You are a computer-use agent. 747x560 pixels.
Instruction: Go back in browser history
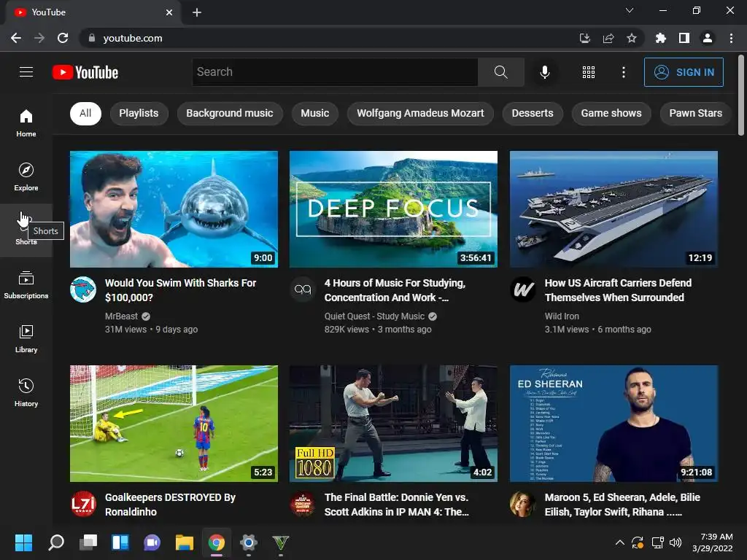pyautogui.click(x=16, y=38)
